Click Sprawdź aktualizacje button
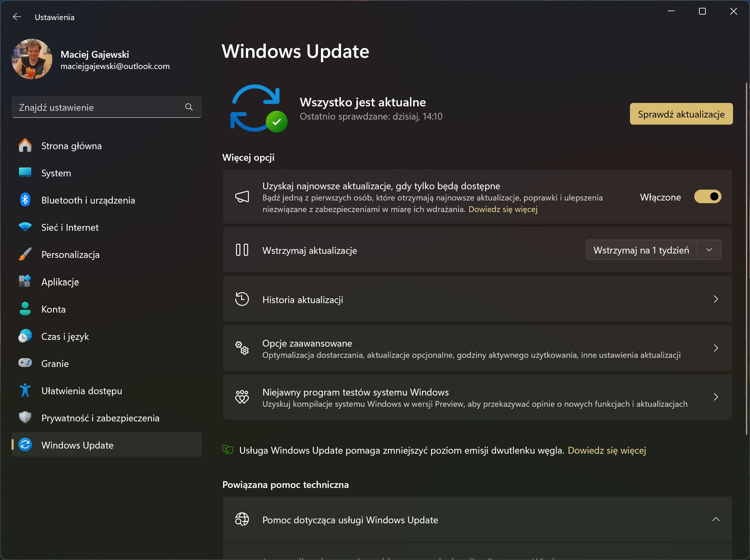This screenshot has width=750, height=560. pos(681,114)
